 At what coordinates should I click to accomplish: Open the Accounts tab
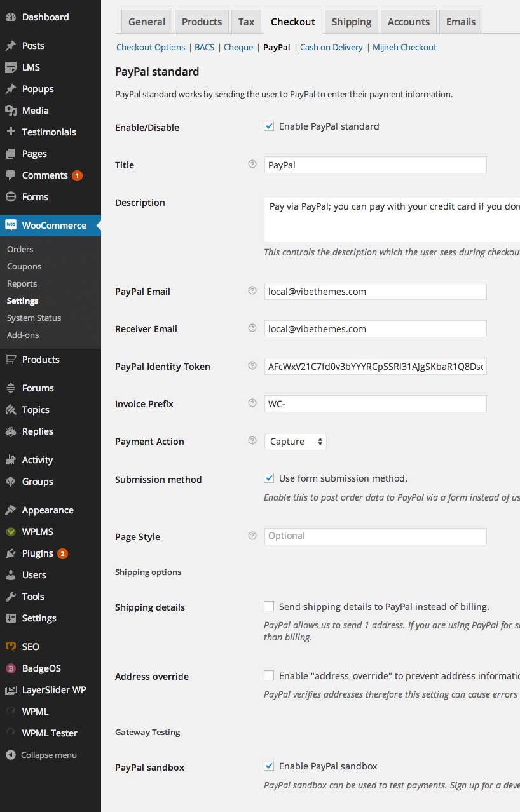pos(409,22)
